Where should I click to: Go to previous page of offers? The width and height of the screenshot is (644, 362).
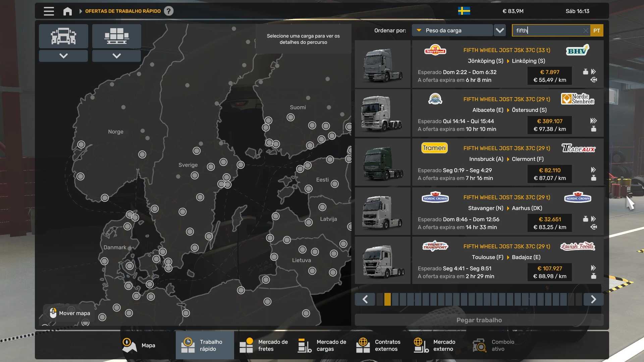tap(365, 299)
